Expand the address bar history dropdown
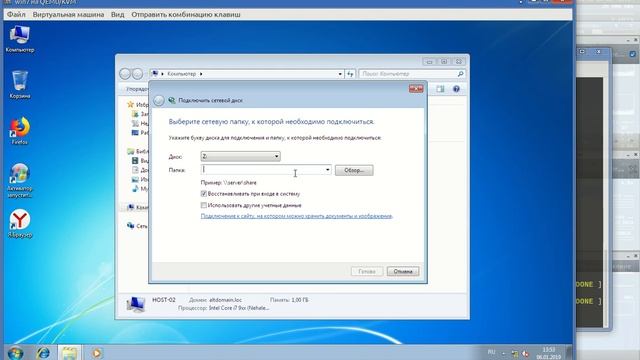 pyautogui.click(x=340, y=74)
